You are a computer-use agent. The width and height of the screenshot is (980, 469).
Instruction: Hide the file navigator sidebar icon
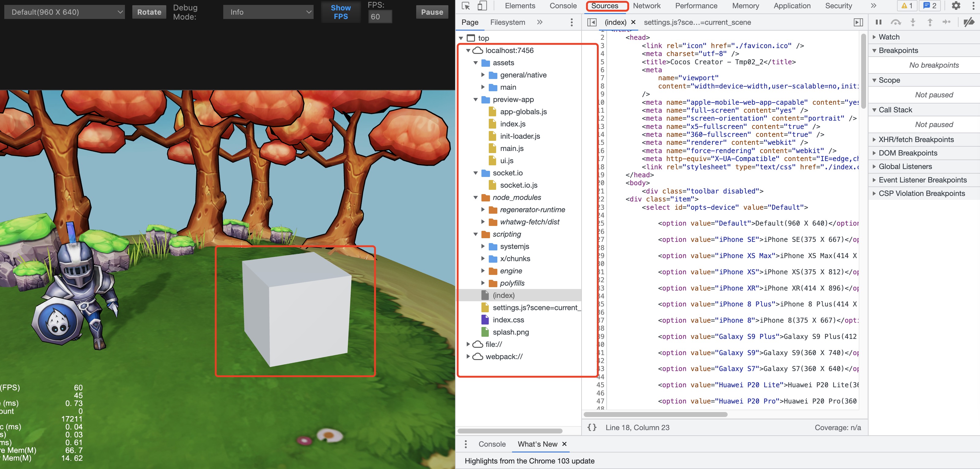pyautogui.click(x=592, y=22)
